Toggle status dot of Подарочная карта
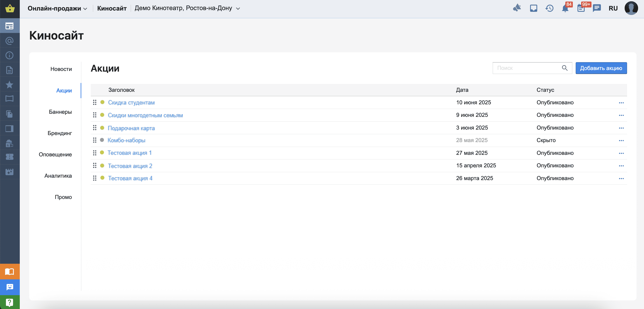The image size is (644, 309). point(102,128)
